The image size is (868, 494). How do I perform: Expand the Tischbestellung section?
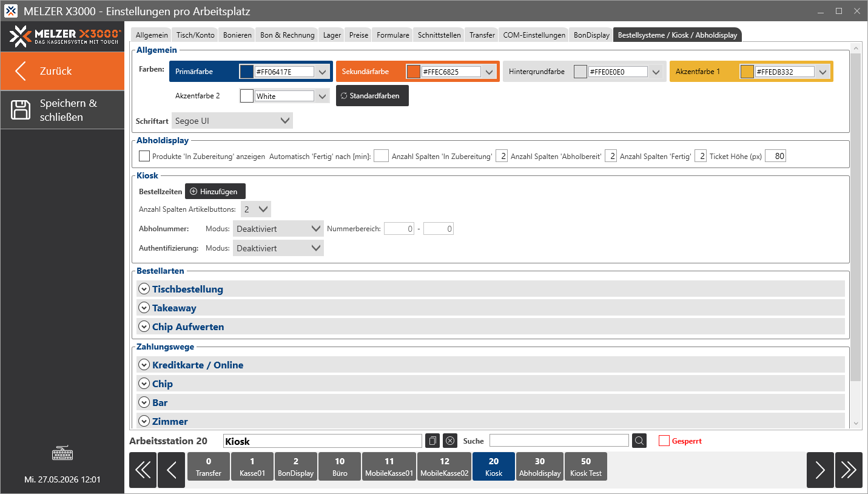pyautogui.click(x=144, y=289)
